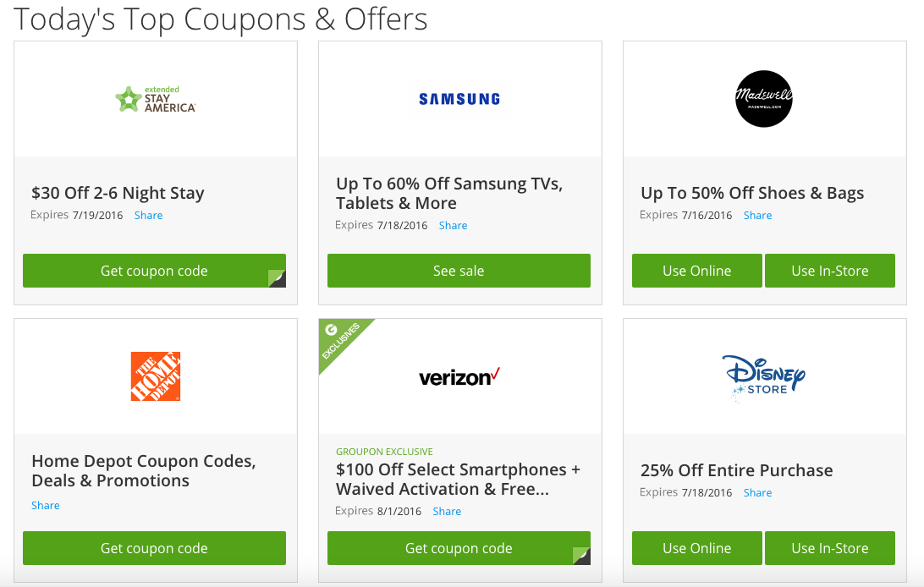Get the Verizon smartphone coupon code

459,548
